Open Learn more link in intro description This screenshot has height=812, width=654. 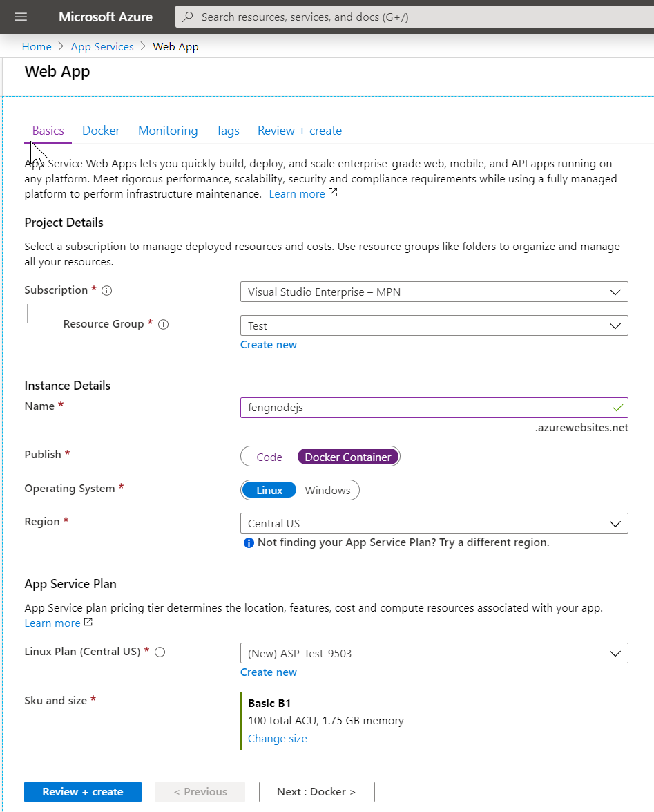point(297,194)
